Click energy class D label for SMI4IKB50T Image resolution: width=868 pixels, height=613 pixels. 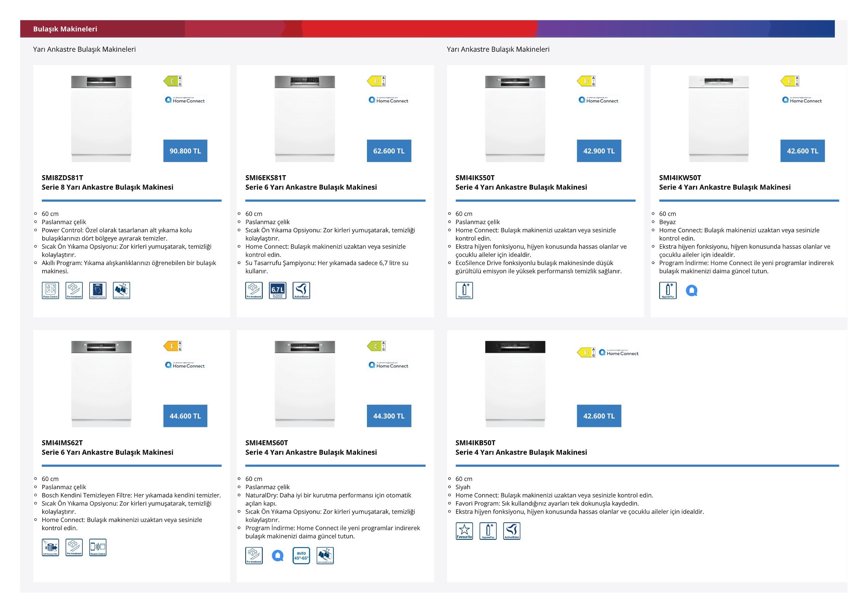(586, 353)
